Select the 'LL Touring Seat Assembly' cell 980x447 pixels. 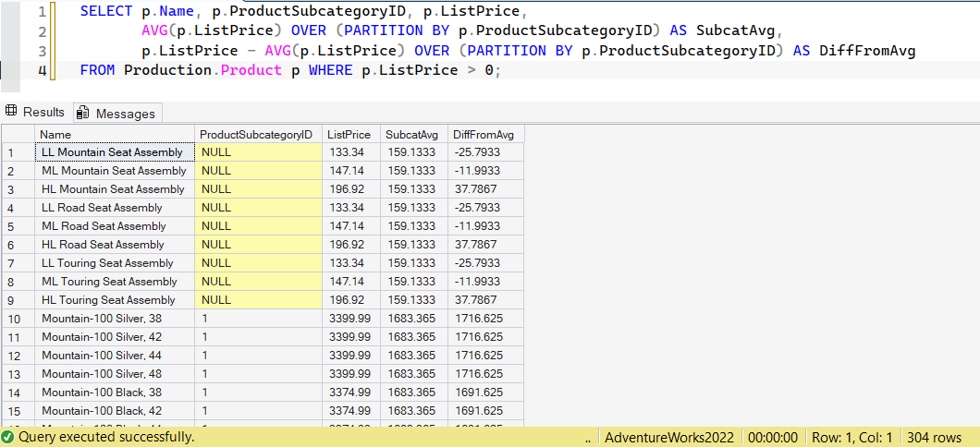click(x=115, y=263)
